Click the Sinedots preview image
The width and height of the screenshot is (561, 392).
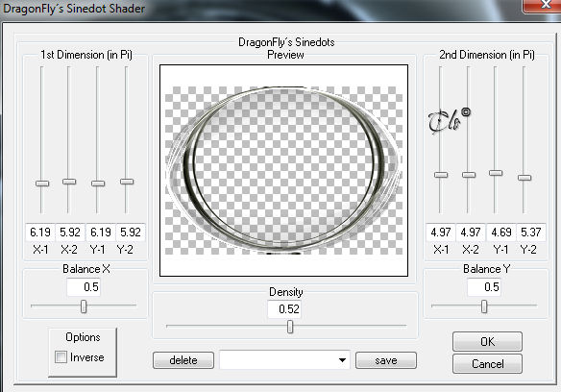[283, 170]
